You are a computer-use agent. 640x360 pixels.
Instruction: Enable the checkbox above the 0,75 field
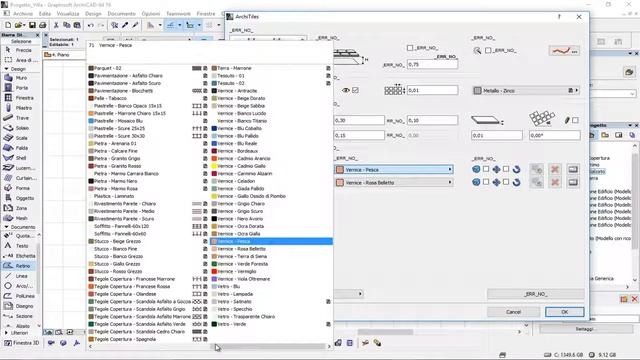[410, 48]
